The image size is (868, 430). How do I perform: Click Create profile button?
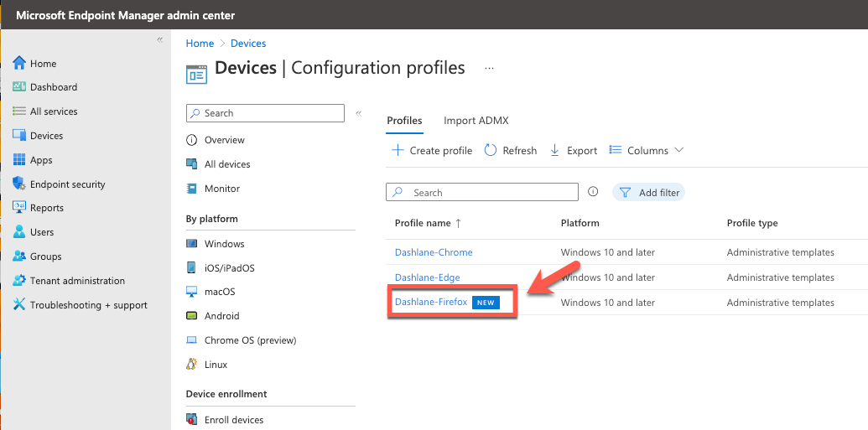tap(432, 151)
